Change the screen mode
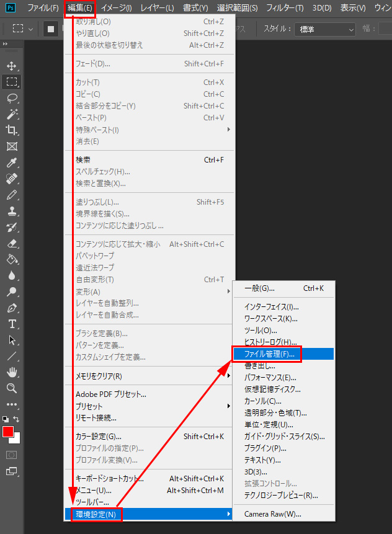The image size is (392, 534). point(12,471)
